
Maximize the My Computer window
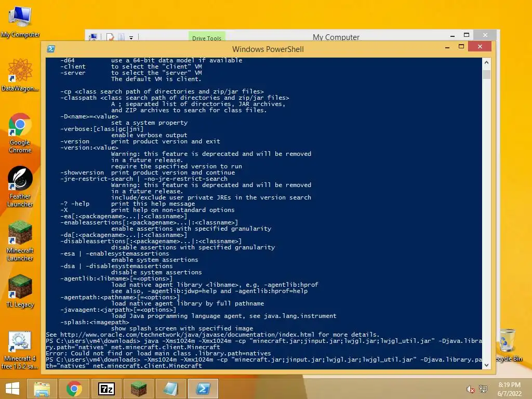tap(467, 35)
